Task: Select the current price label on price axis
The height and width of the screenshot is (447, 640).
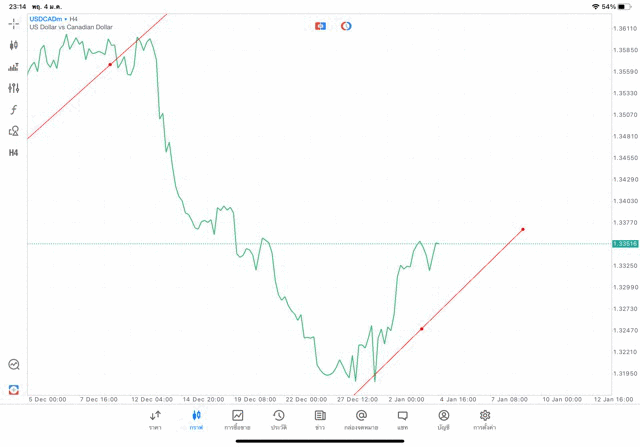Action: point(626,243)
